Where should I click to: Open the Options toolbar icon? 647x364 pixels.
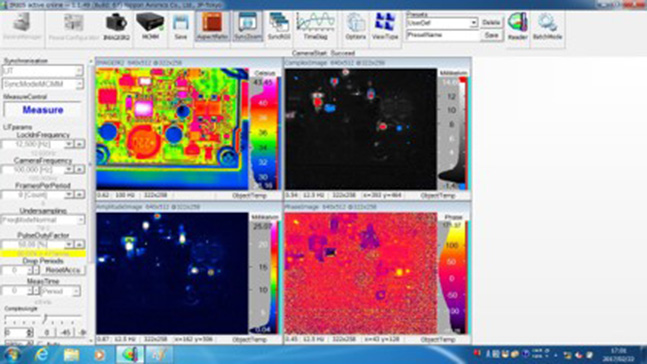point(355,26)
